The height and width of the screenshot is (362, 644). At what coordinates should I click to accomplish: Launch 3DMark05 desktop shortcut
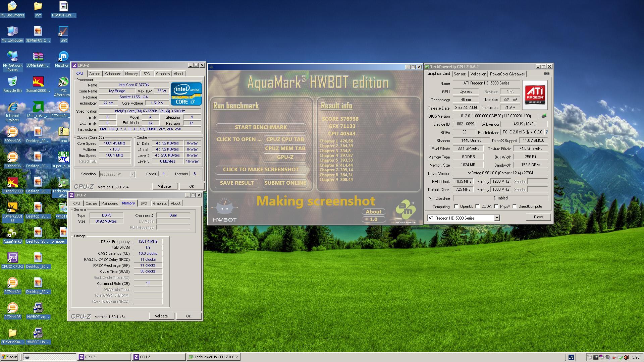pyautogui.click(x=12, y=135)
